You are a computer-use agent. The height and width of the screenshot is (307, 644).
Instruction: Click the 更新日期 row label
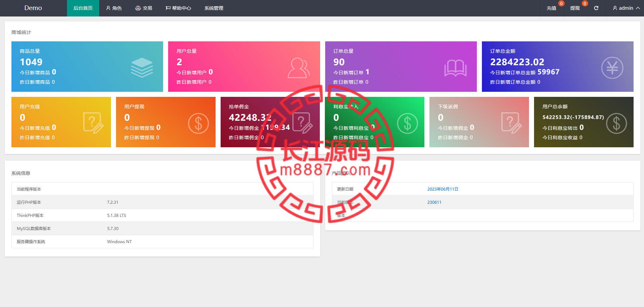[345, 189]
